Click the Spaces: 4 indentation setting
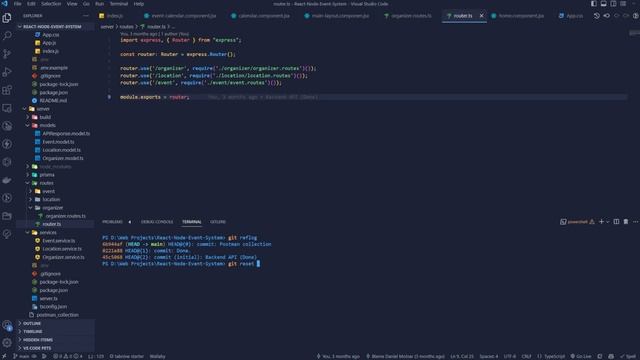Viewport: 640px width, 360px height. point(489,356)
